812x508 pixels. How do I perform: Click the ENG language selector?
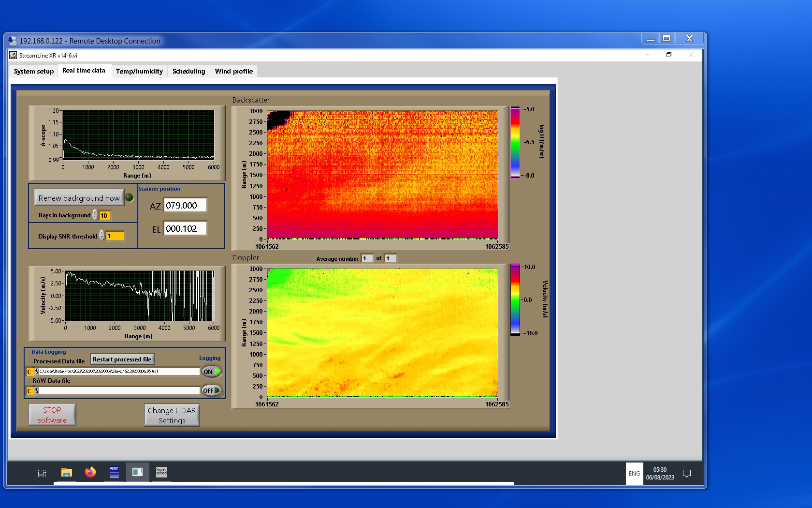(x=634, y=474)
